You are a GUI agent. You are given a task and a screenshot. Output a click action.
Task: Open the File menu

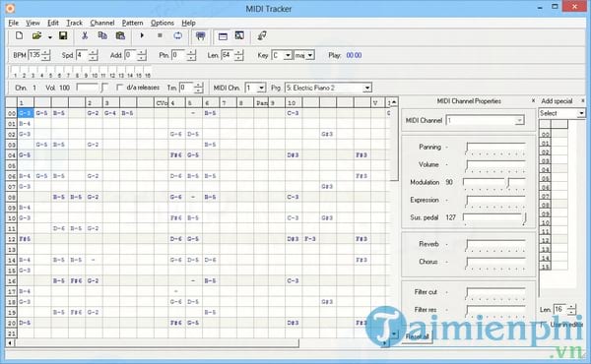coord(13,23)
